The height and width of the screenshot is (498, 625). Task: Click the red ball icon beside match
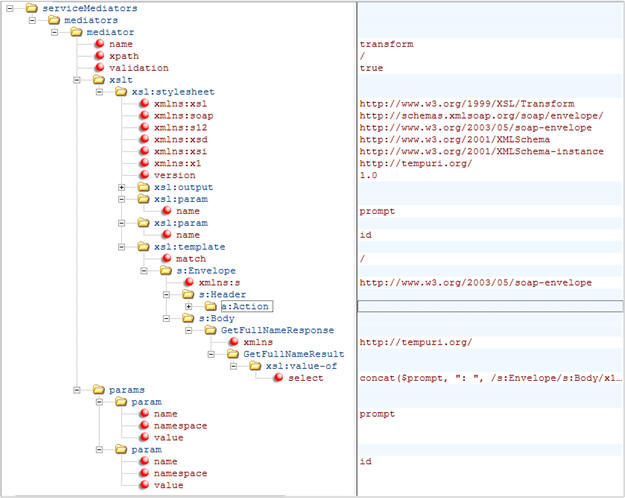pos(167,258)
